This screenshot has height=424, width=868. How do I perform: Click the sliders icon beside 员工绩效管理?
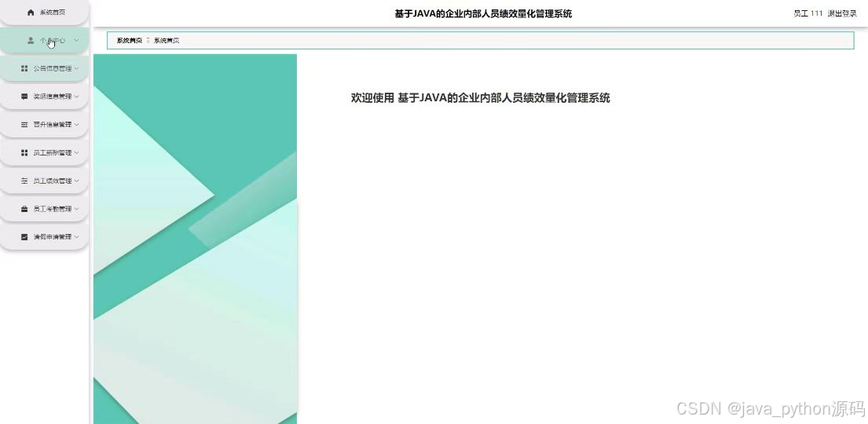tap(24, 181)
